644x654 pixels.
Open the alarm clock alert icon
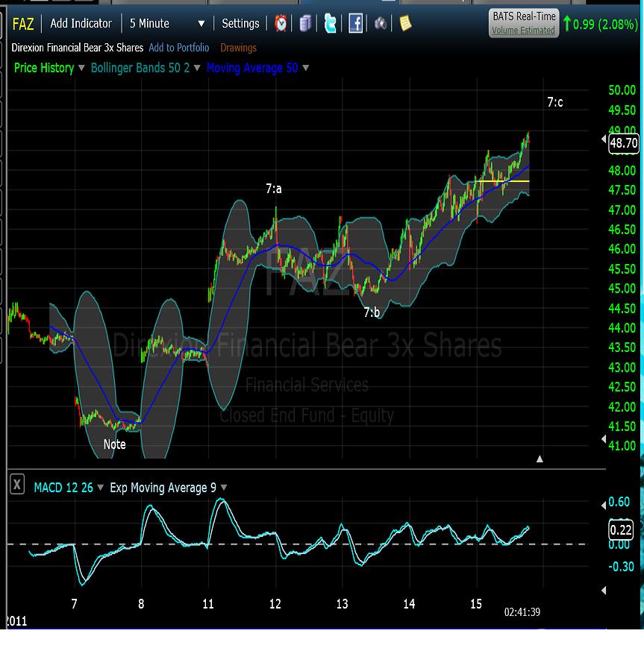281,23
